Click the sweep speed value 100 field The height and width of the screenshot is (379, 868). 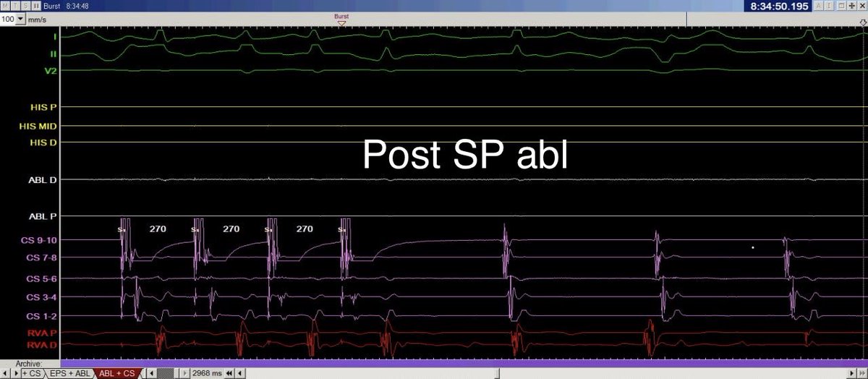pyautogui.click(x=8, y=19)
